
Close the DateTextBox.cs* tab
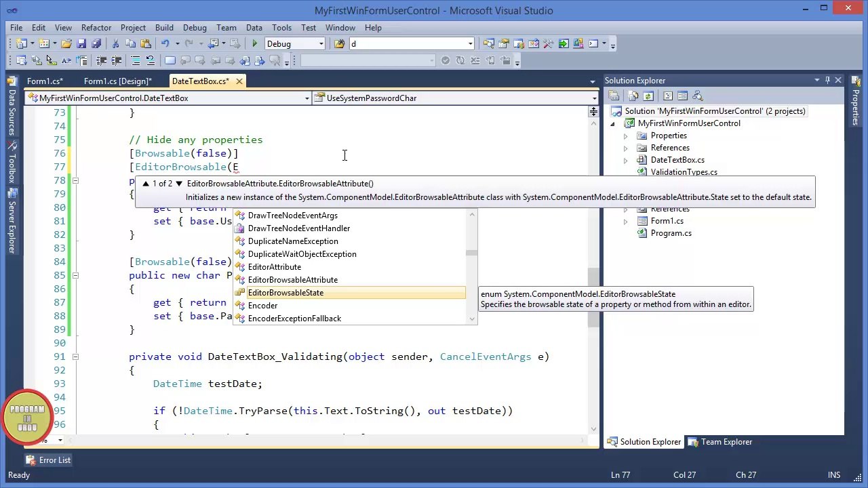239,81
